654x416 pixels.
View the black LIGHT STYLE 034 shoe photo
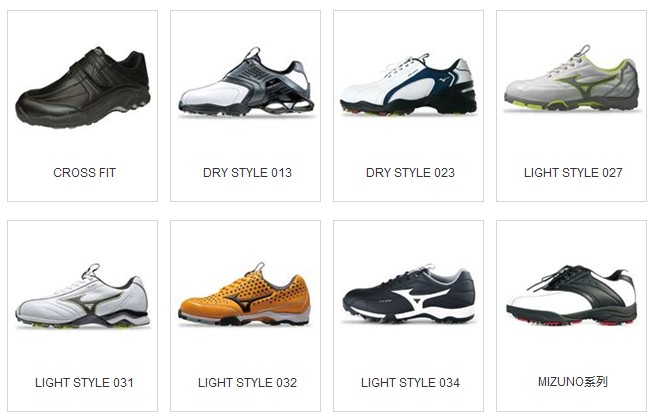click(409, 294)
